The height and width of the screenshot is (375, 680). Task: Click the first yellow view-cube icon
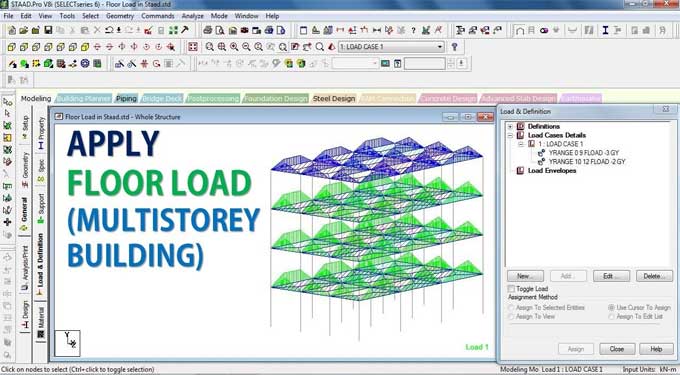pos(12,47)
